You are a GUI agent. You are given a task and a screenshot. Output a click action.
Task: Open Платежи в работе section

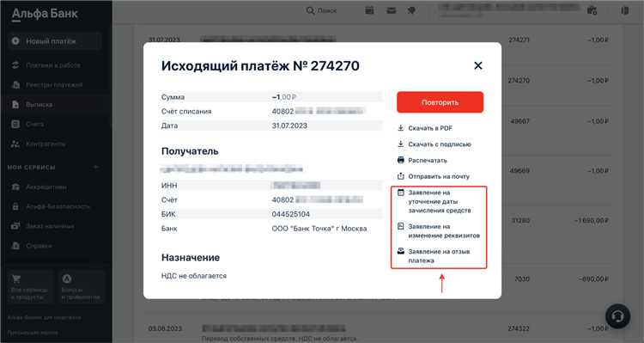[46, 65]
